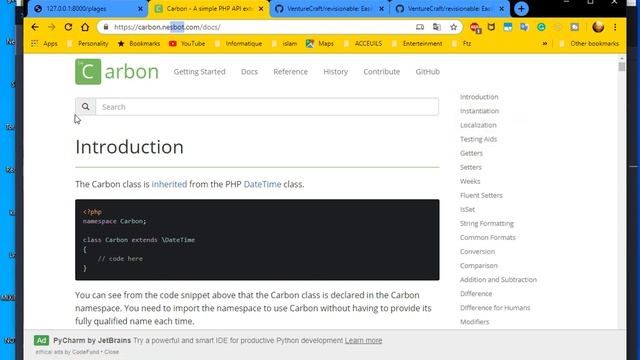
Task: Open the Apps shortcut in the bookmarks bar
Action: pyautogui.click(x=44, y=43)
